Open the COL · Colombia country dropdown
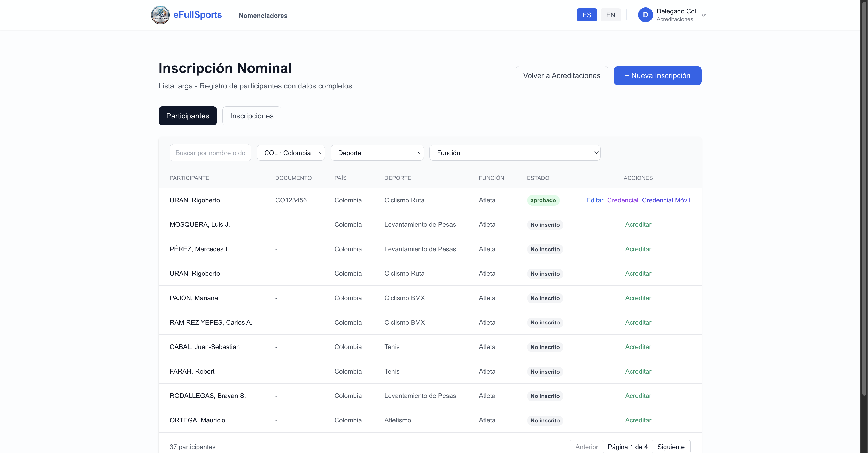 290,153
